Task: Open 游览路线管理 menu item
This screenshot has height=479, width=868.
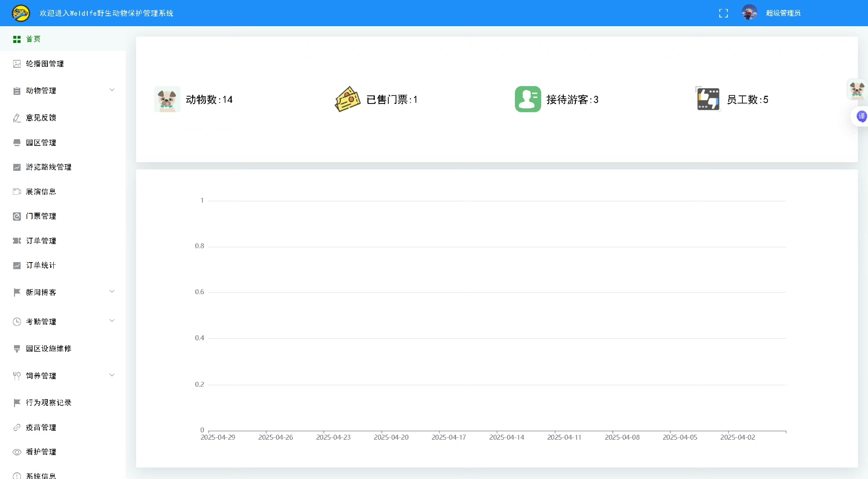Action: pos(63,167)
